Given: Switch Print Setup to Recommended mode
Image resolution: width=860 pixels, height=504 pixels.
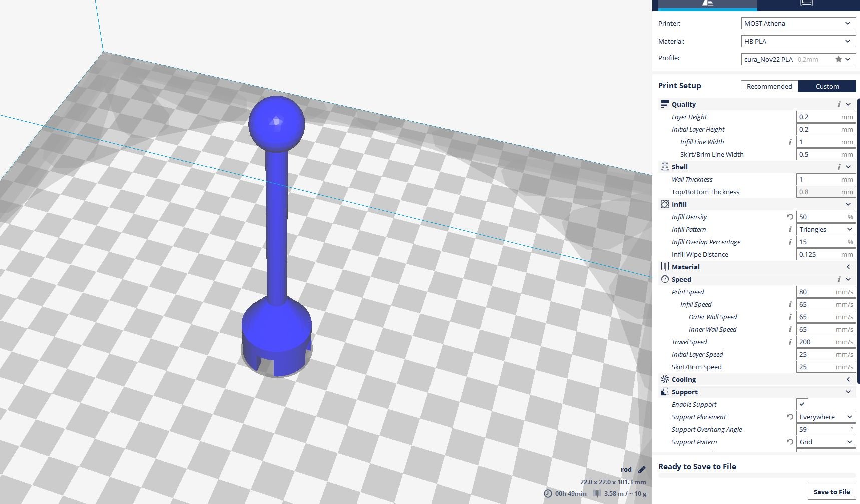Looking at the screenshot, I should [x=769, y=86].
